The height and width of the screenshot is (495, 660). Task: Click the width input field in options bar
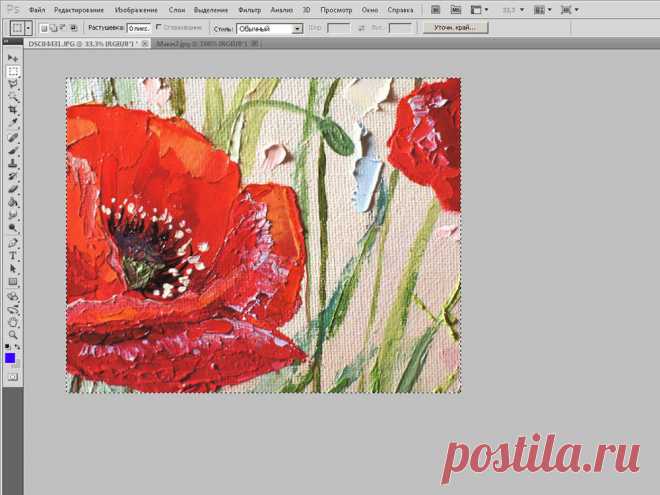338,28
